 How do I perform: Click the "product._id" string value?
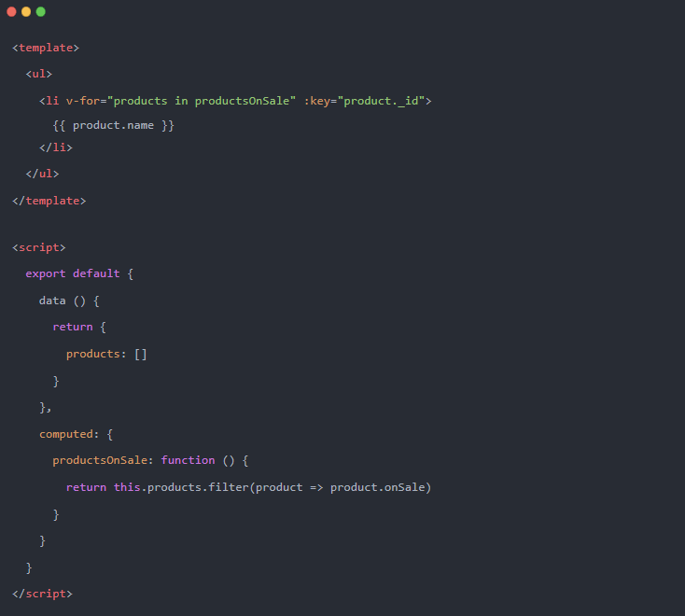pos(384,100)
